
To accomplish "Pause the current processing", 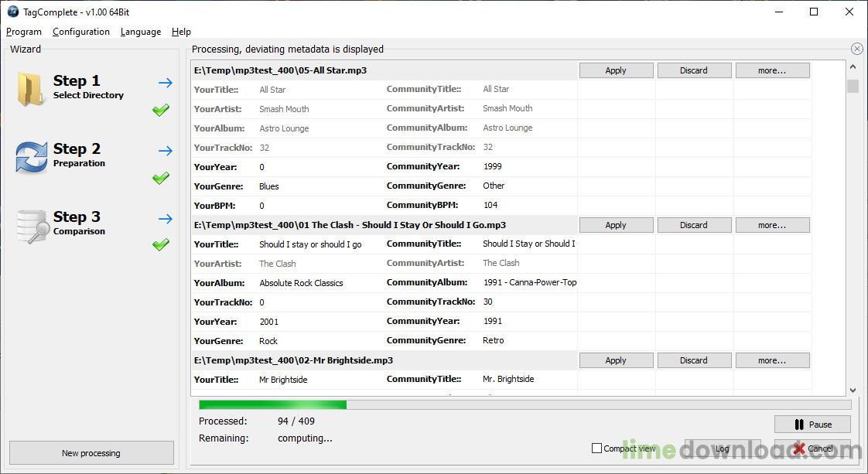I will (x=812, y=425).
